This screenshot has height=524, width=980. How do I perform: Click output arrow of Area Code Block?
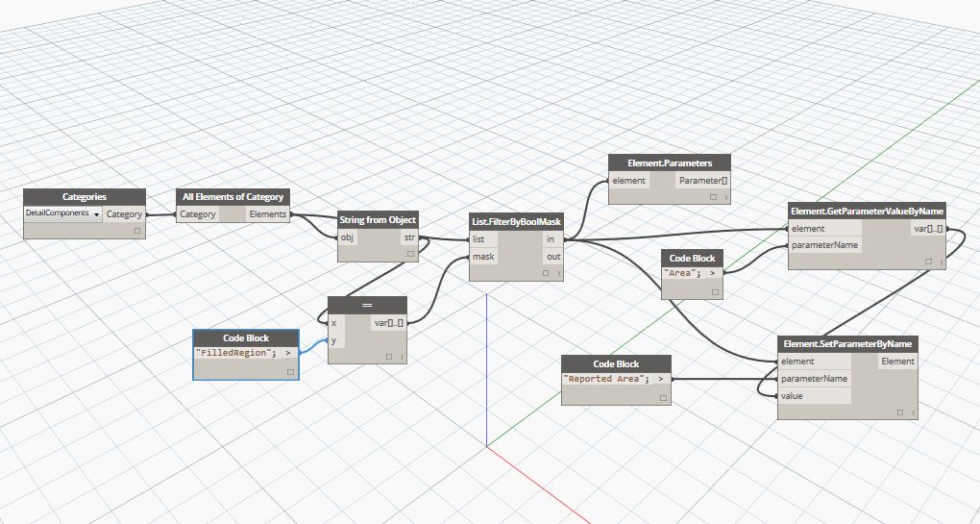(x=713, y=273)
